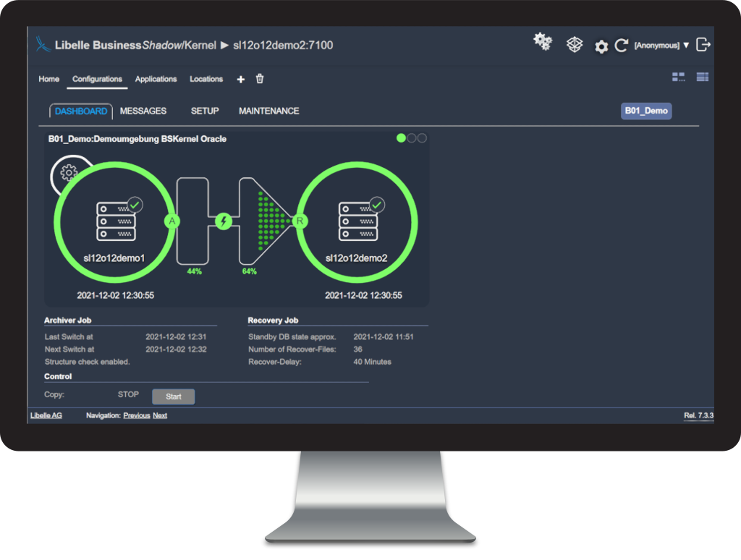Switch to list view layout icon
This screenshot has height=560, width=741.
click(x=702, y=77)
